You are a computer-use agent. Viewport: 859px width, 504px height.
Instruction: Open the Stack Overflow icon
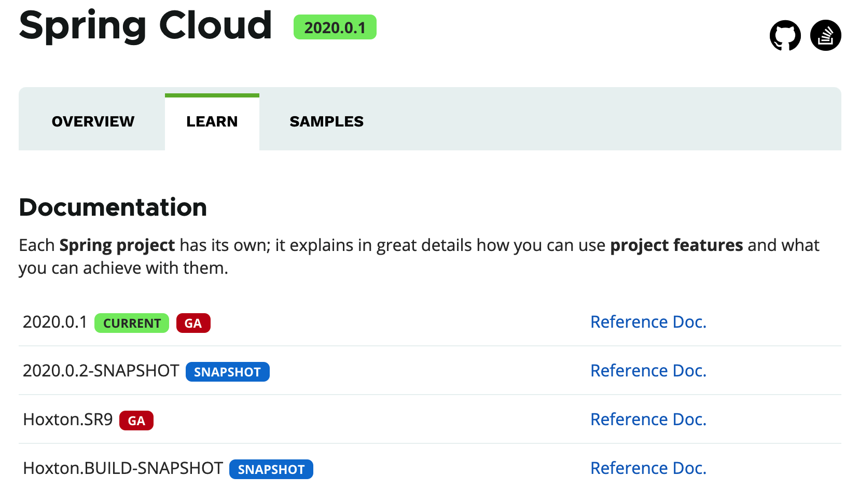[825, 35]
